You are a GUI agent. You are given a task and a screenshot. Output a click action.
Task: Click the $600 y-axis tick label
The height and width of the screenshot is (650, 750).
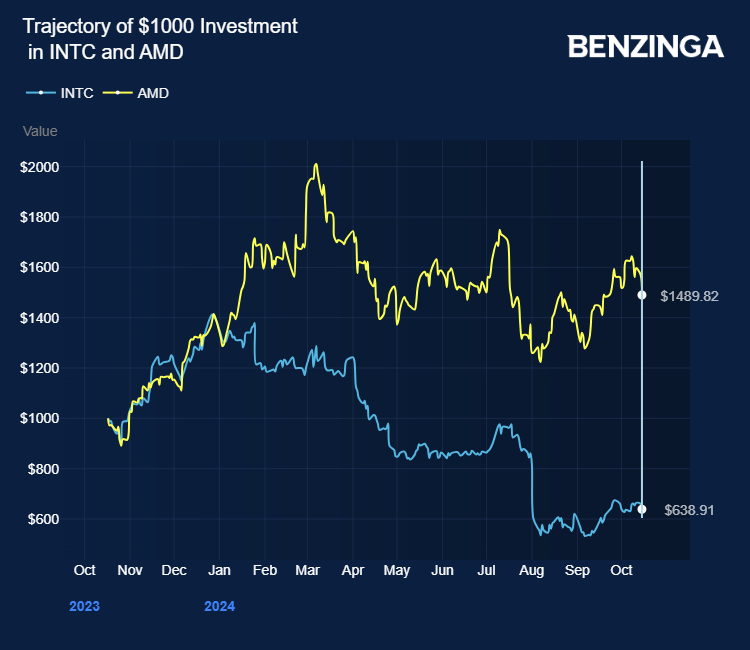pos(43,519)
